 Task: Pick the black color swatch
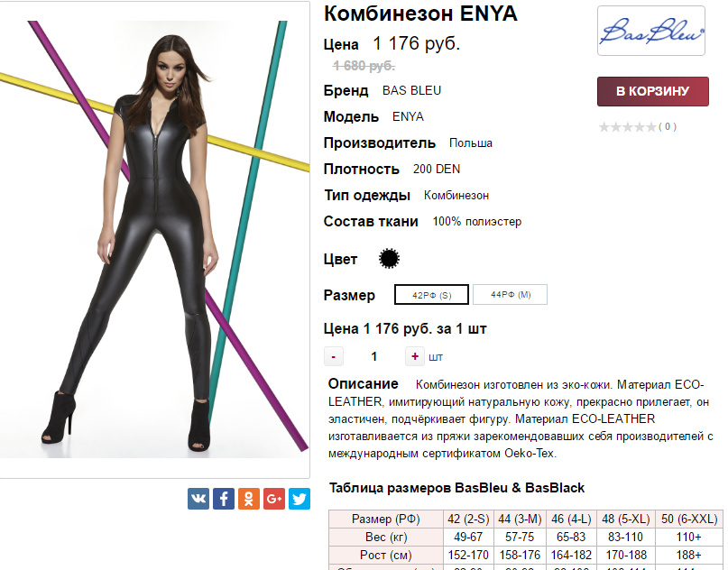pos(389,259)
